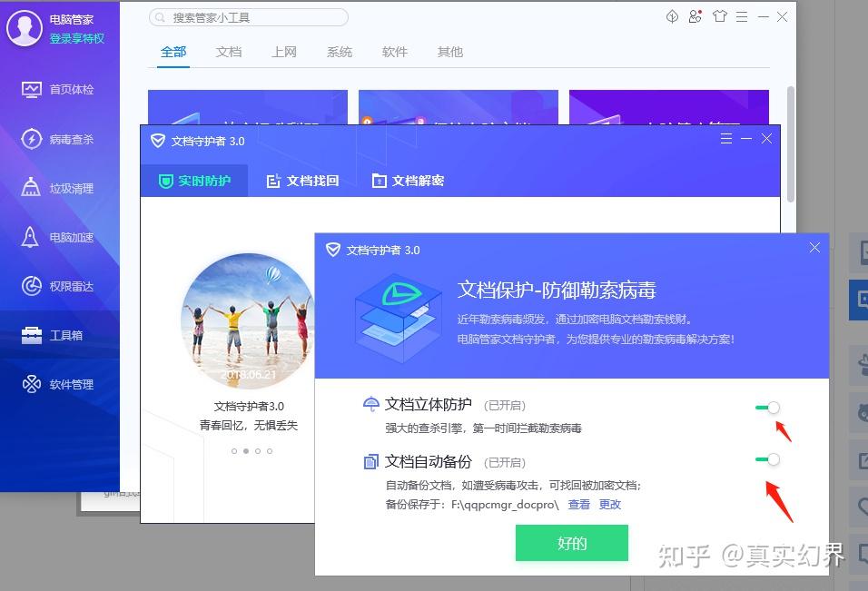Open 垃圾清理 in the sidebar
This screenshot has width=868, height=591.
coord(60,188)
